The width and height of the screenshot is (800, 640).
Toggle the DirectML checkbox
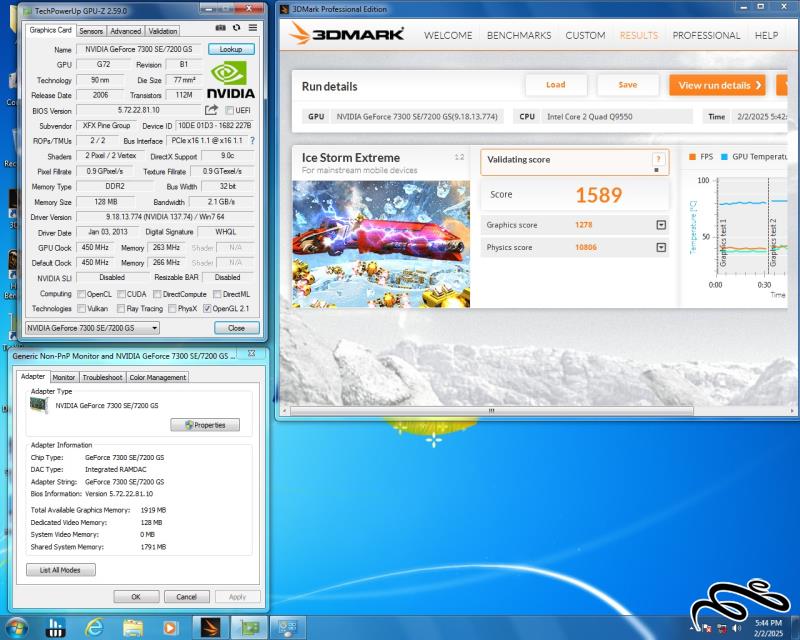tap(217, 294)
